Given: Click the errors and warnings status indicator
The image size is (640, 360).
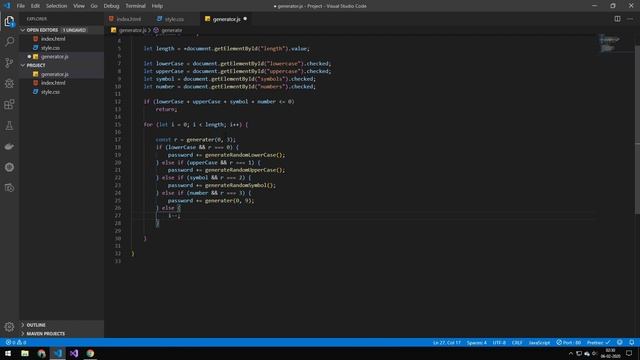Looking at the screenshot, I should (x=16, y=342).
